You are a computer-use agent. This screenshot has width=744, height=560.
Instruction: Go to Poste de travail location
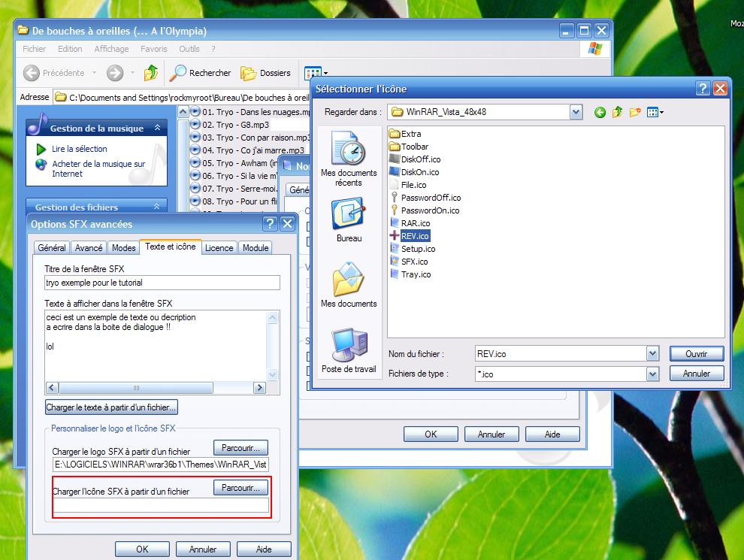click(349, 350)
